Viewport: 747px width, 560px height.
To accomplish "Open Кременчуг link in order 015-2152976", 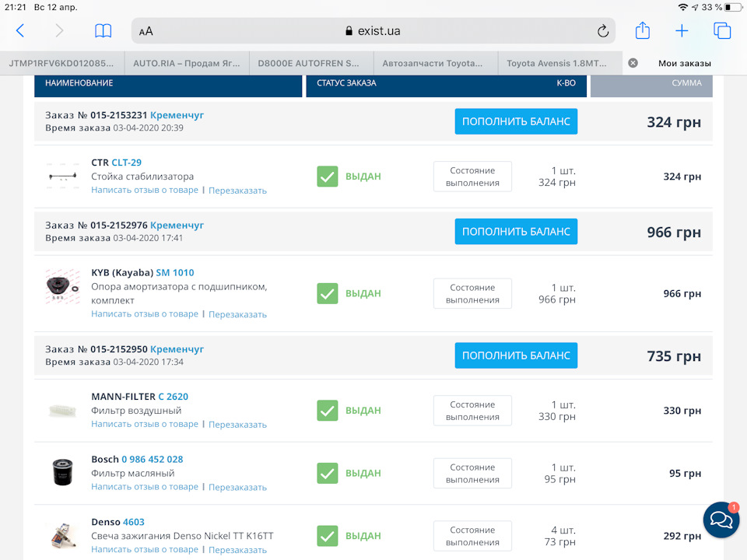I will pos(177,226).
